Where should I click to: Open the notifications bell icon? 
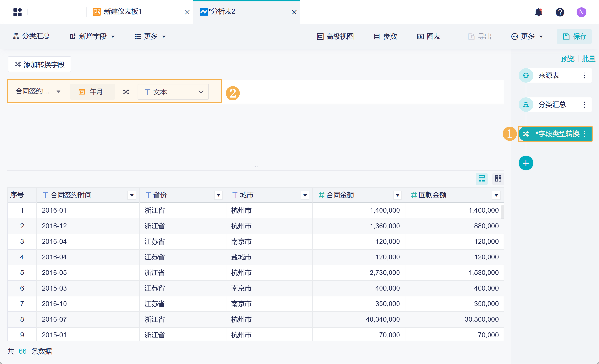538,12
